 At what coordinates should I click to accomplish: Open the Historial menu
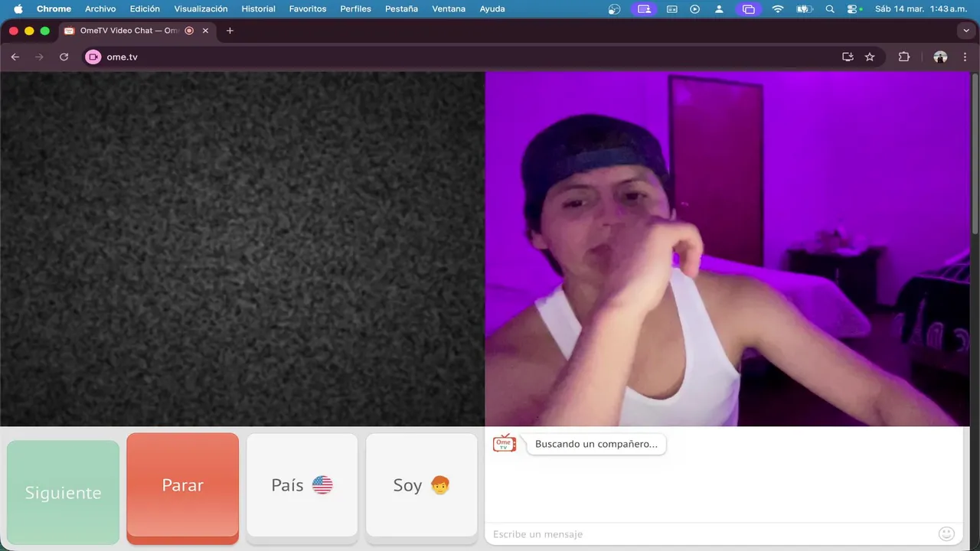(x=258, y=9)
